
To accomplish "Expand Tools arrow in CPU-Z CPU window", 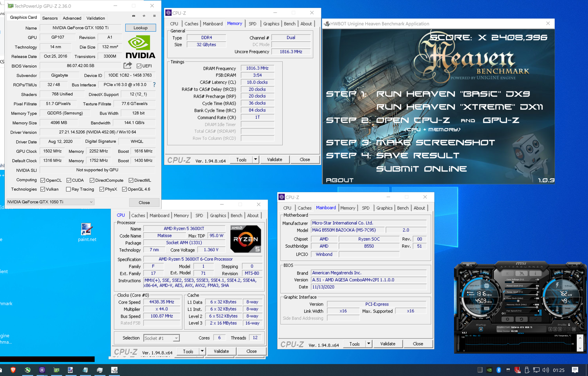I will pos(202,351).
